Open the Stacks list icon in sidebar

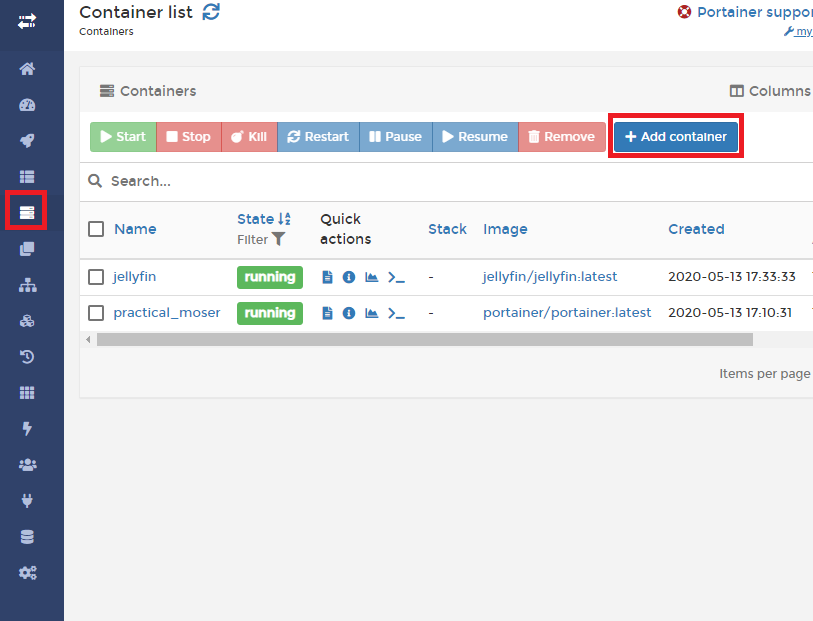[x=27, y=177]
